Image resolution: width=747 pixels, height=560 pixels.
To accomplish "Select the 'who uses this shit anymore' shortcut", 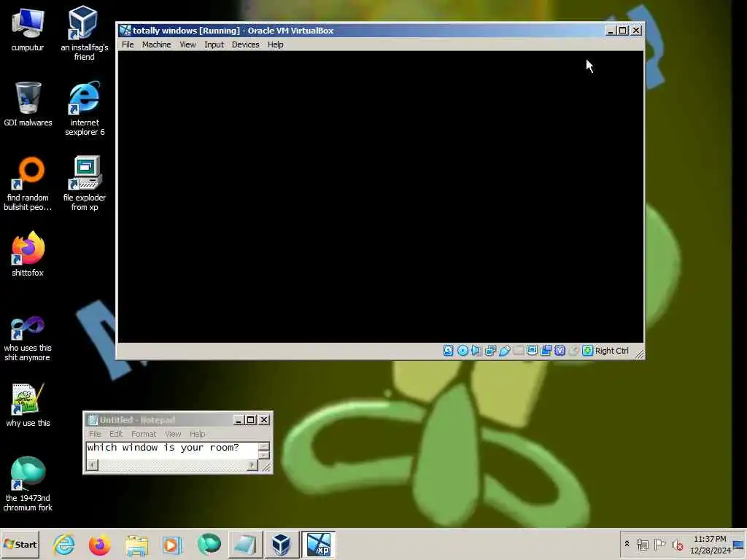I will 28,338.
